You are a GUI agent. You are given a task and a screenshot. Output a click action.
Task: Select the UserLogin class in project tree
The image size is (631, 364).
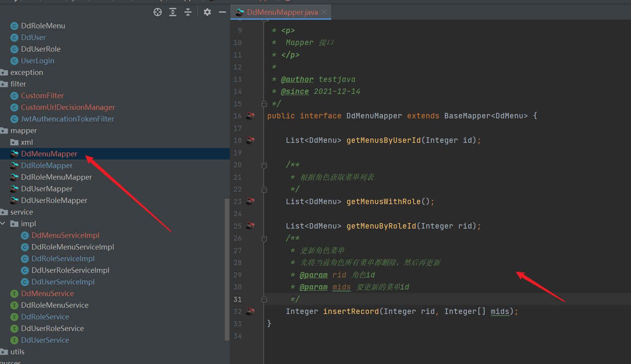point(38,61)
